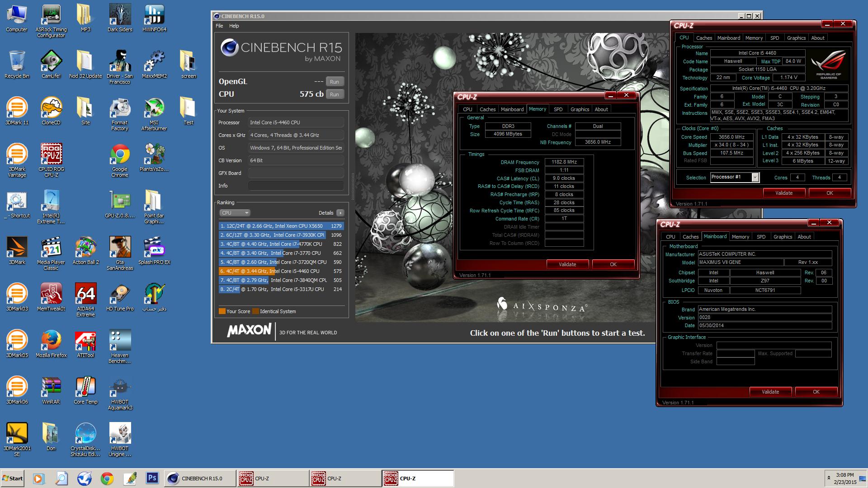Image resolution: width=868 pixels, height=488 pixels.
Task: Launch the Format Factory icon
Action: (x=120, y=114)
